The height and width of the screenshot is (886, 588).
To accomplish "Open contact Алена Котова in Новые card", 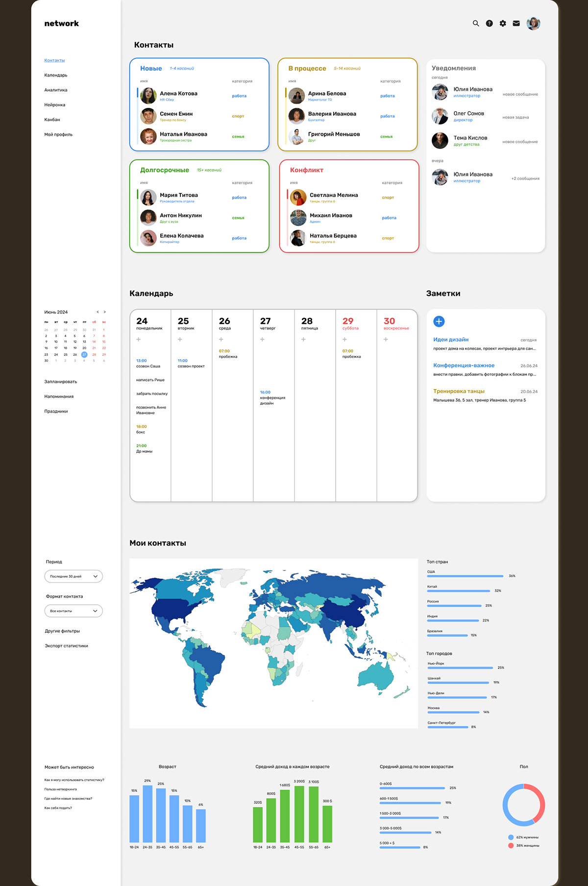I will click(x=178, y=94).
